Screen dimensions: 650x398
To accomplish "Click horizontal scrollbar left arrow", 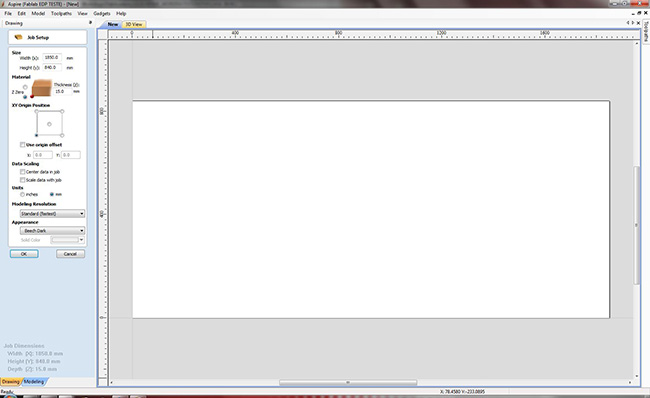I will (x=111, y=382).
